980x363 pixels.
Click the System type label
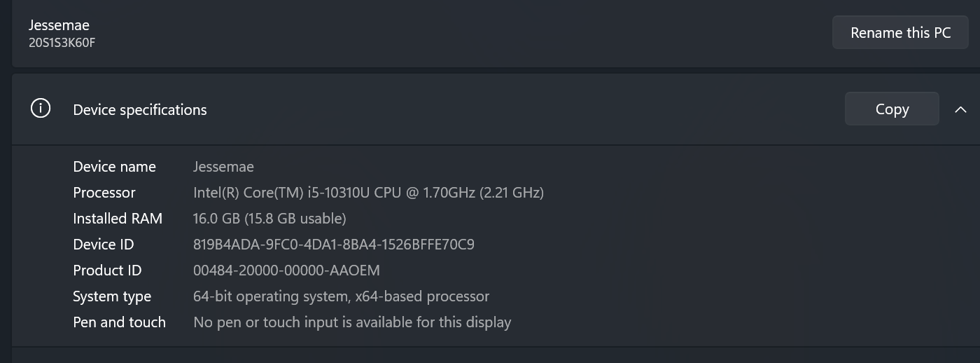click(112, 296)
